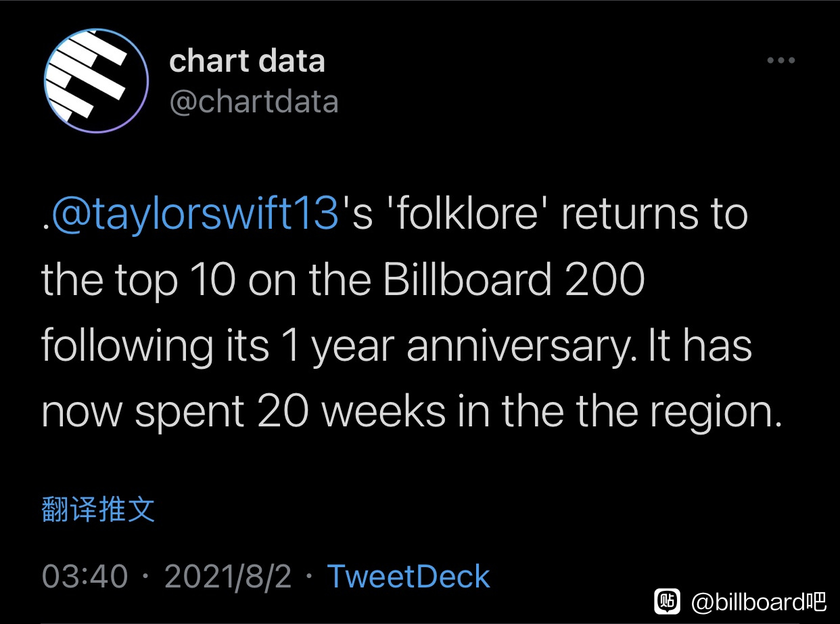Click the "chart data" display name

coord(247,61)
